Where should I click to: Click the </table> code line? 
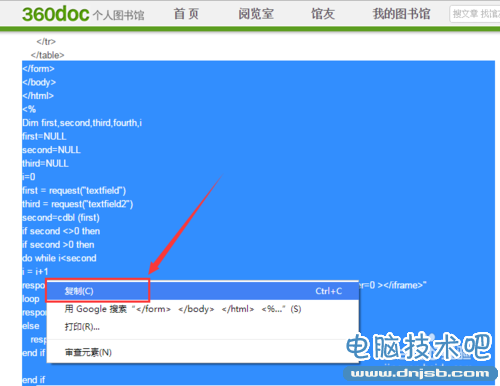tap(47, 55)
